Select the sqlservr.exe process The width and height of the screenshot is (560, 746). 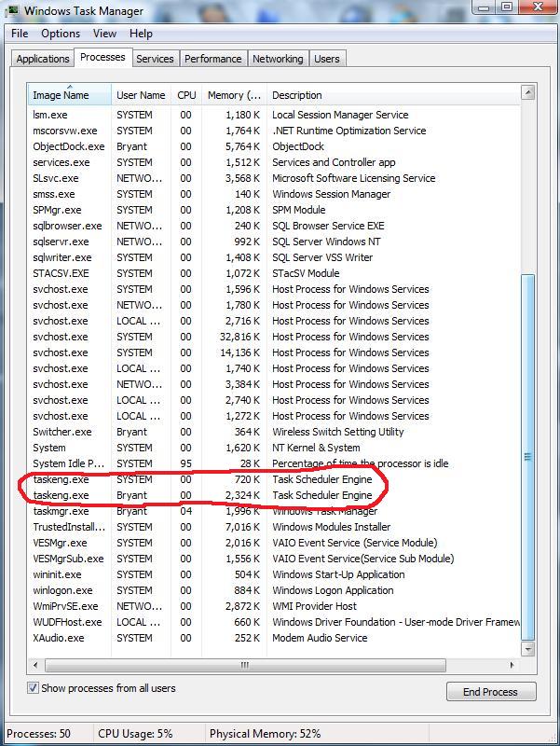tap(274, 242)
